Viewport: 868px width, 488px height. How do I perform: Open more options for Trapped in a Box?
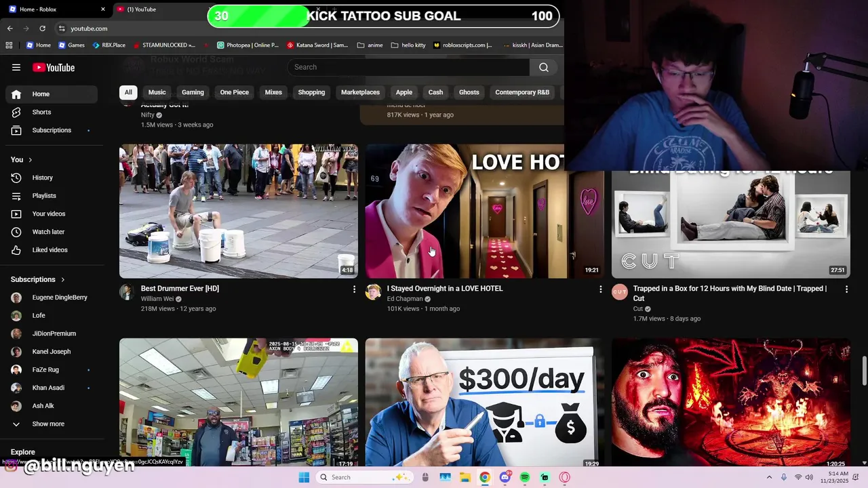point(846,289)
